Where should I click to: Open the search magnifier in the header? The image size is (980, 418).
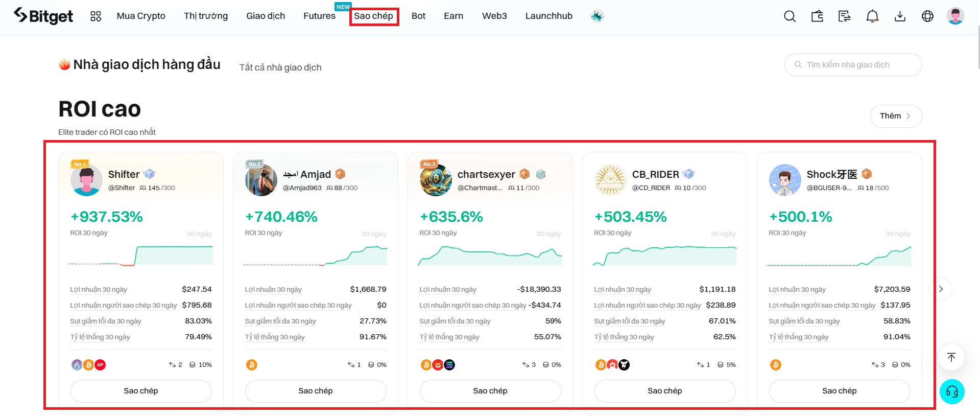click(x=790, y=16)
